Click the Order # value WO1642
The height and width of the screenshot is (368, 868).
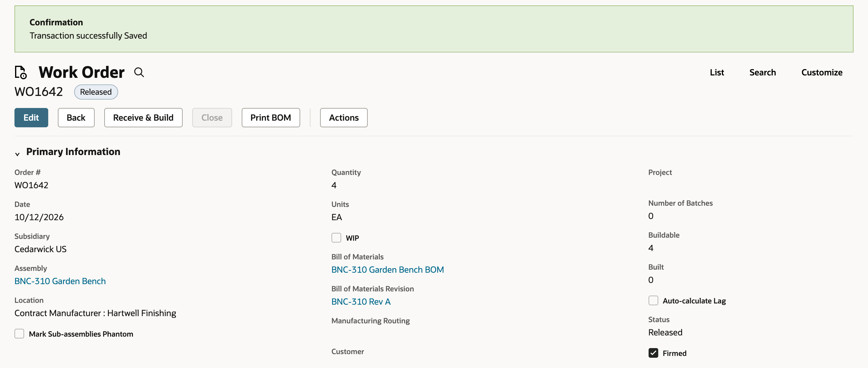[31, 185]
